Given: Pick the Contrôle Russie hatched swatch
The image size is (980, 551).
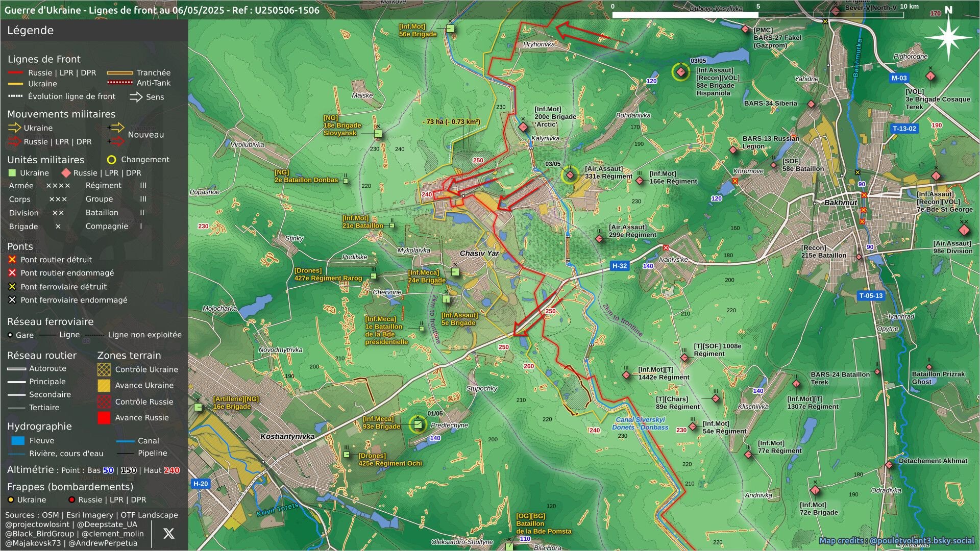Looking at the screenshot, I should [x=104, y=402].
